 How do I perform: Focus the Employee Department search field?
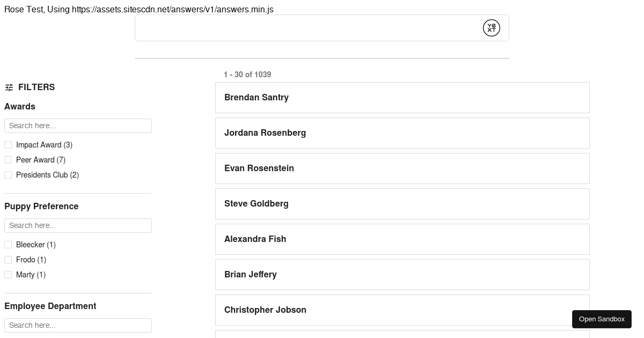(78, 325)
